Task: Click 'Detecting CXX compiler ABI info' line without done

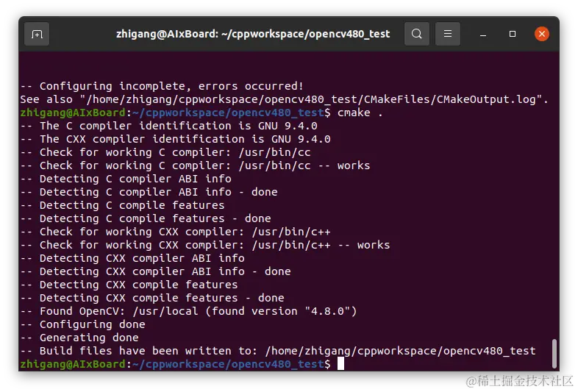Action: 132,258
